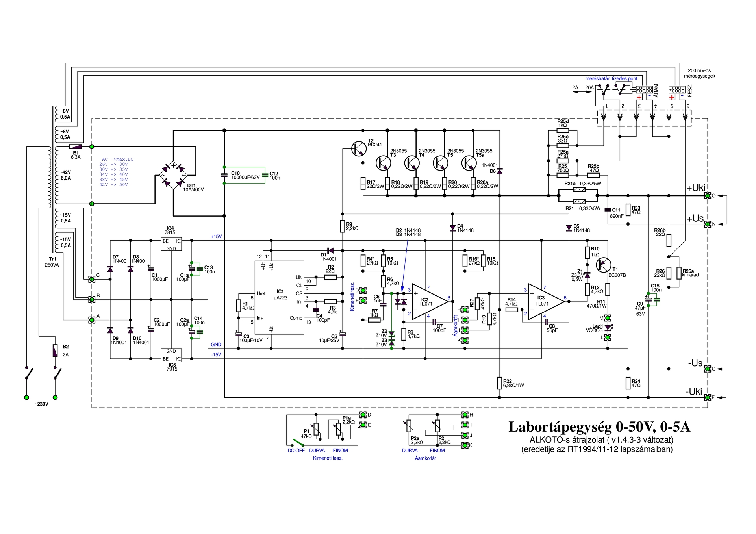Viewport: 756px width, 534px height.
Task: Toggle the méréshatár range switch
Action: 603,90
